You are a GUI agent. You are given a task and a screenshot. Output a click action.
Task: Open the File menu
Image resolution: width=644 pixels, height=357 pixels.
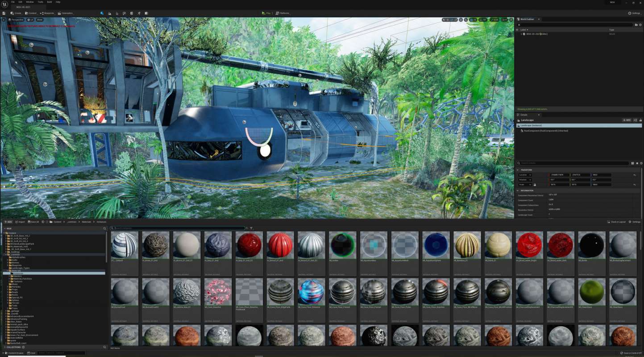coord(13,2)
